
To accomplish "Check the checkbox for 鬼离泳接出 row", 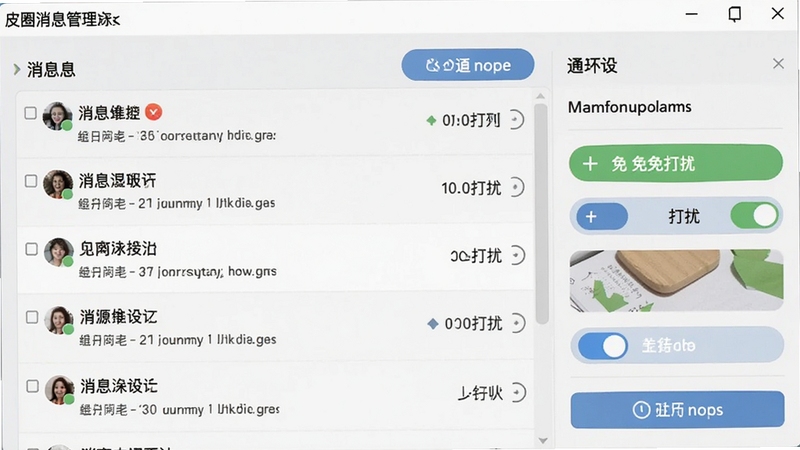I will tap(32, 249).
